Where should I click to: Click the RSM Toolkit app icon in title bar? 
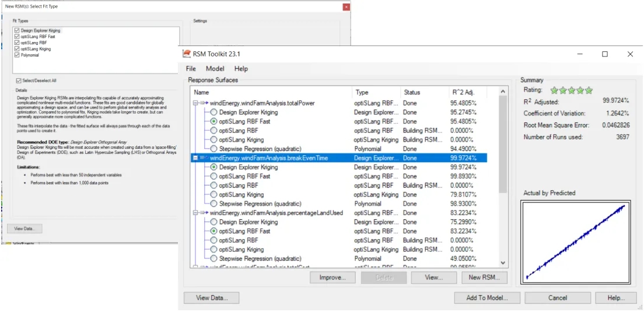[187, 54]
